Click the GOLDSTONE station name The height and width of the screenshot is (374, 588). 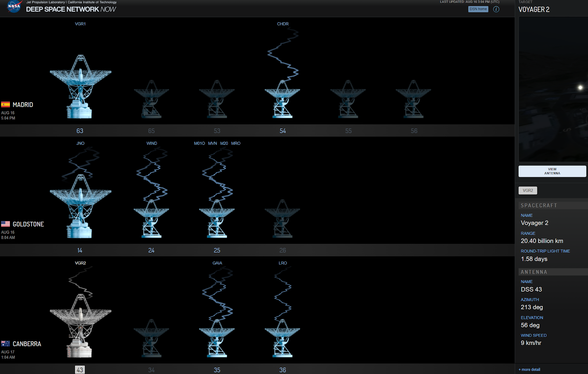[28, 224]
